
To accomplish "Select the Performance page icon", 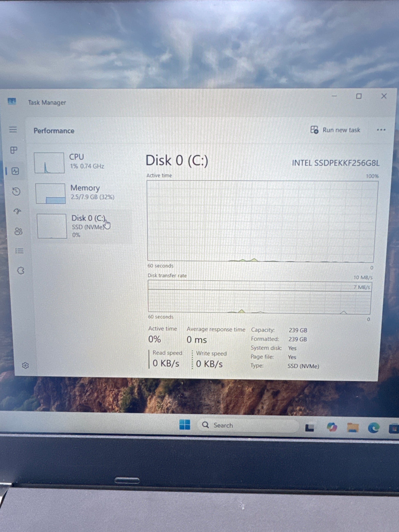I will point(15,171).
